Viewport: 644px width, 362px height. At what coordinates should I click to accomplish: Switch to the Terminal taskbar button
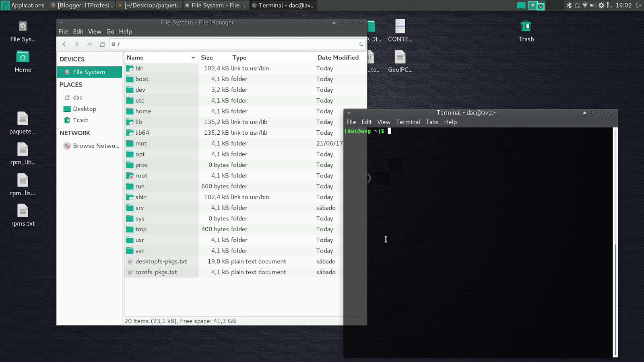point(283,5)
